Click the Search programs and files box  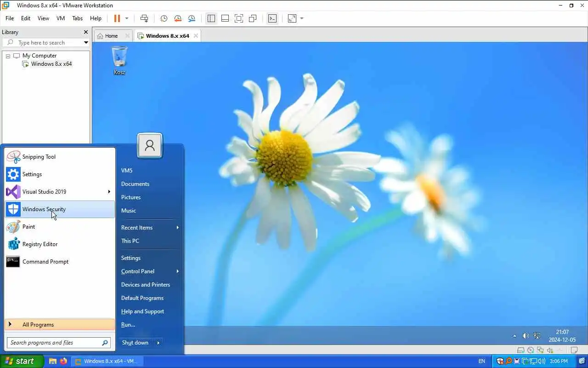click(59, 343)
